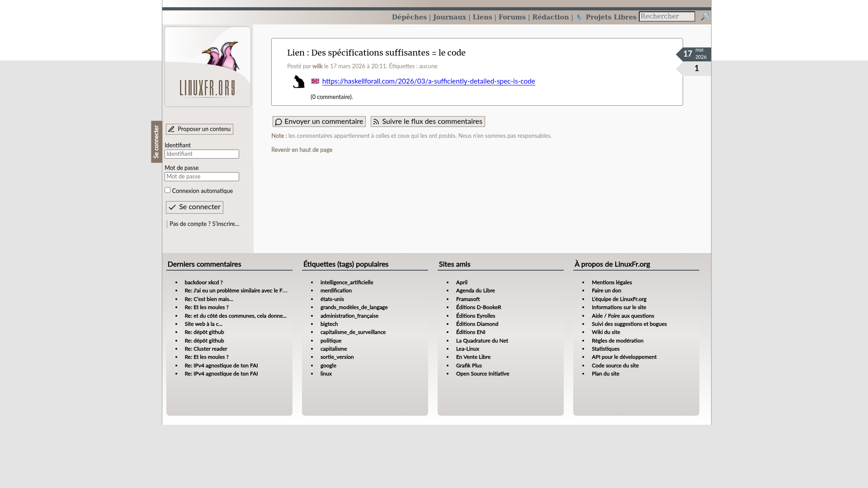
Task: Click Pas de compte ? S'inscrire link
Action: point(204,224)
